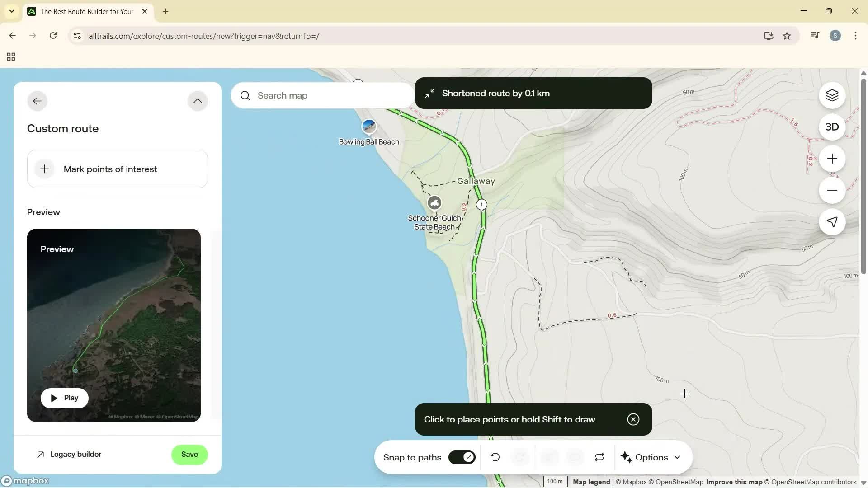This screenshot has width=868, height=488.
Task: Disable Snap to paths
Action: [462, 457]
